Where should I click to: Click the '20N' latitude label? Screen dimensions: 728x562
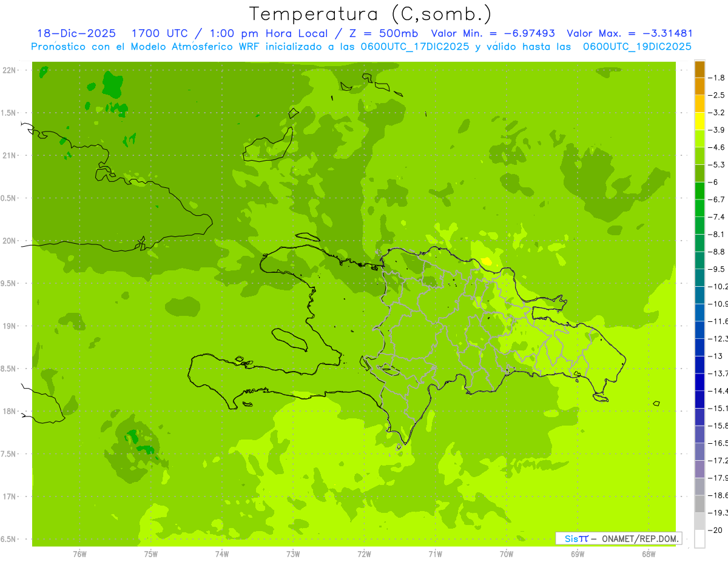click(10, 241)
